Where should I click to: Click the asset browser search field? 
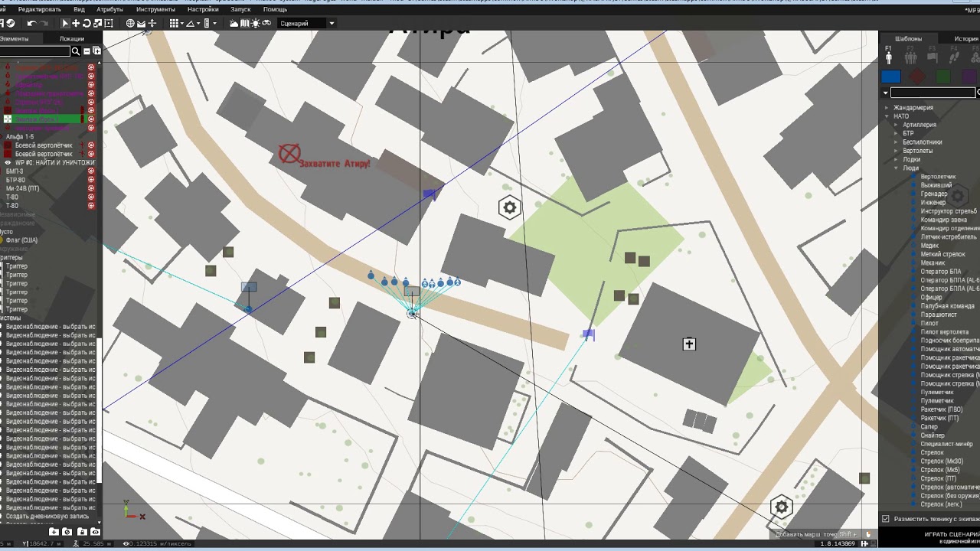click(x=933, y=93)
